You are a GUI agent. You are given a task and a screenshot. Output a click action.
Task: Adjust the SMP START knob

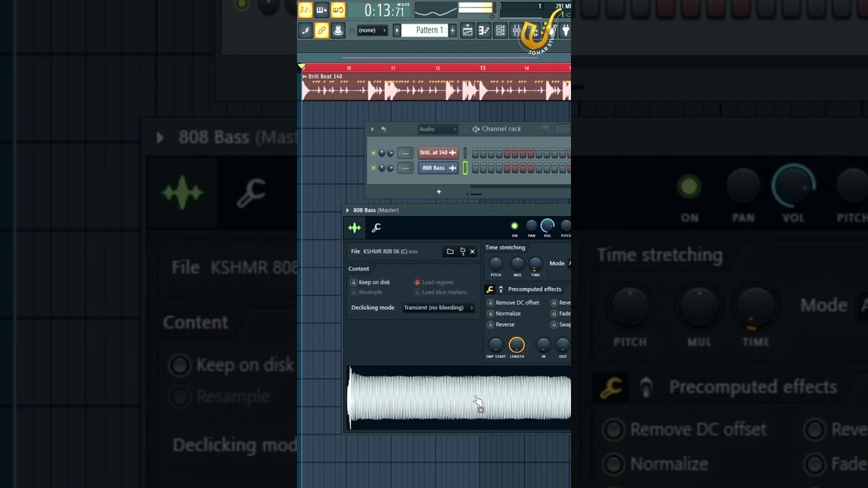496,344
